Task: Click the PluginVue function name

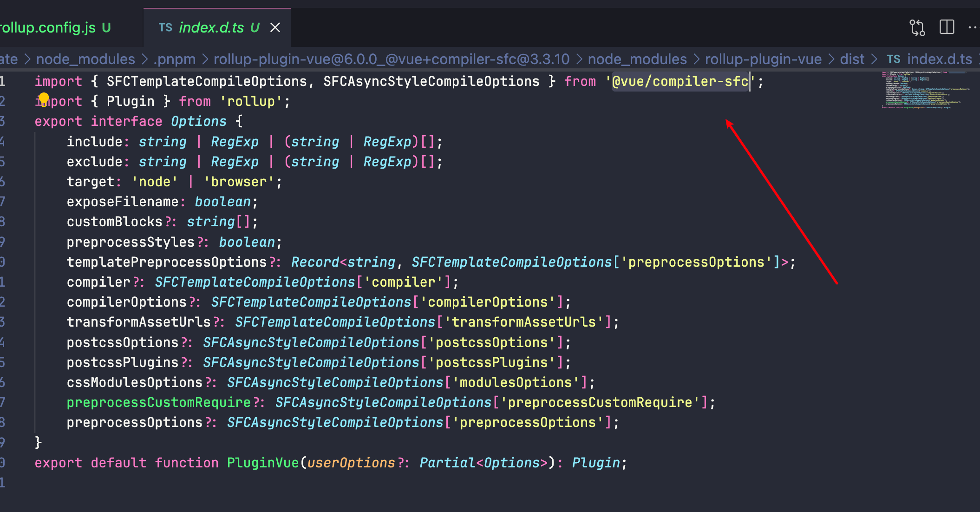Action: 262,463
